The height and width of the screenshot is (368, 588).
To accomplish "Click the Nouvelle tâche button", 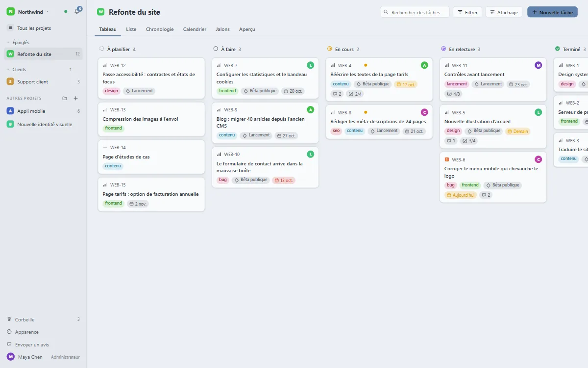I will 552,12.
